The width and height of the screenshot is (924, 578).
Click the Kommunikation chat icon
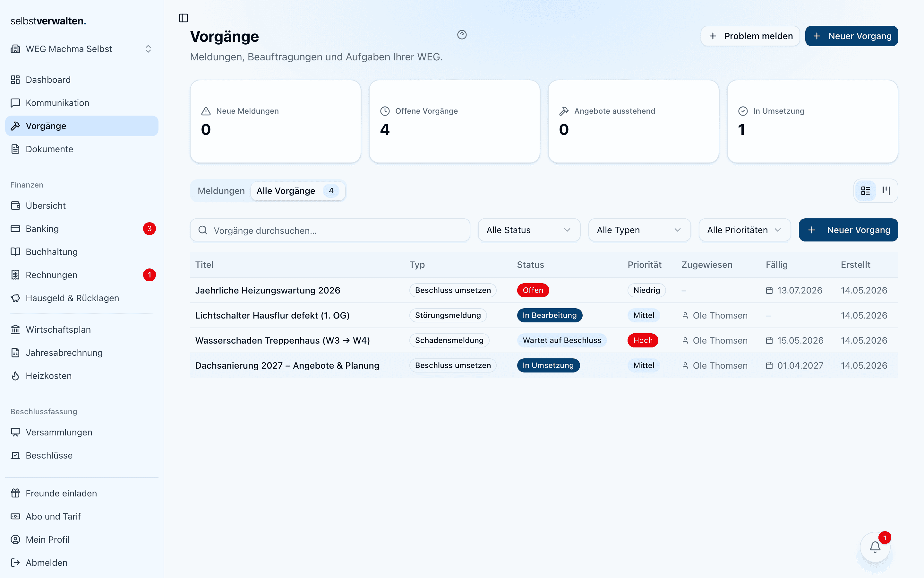point(15,103)
